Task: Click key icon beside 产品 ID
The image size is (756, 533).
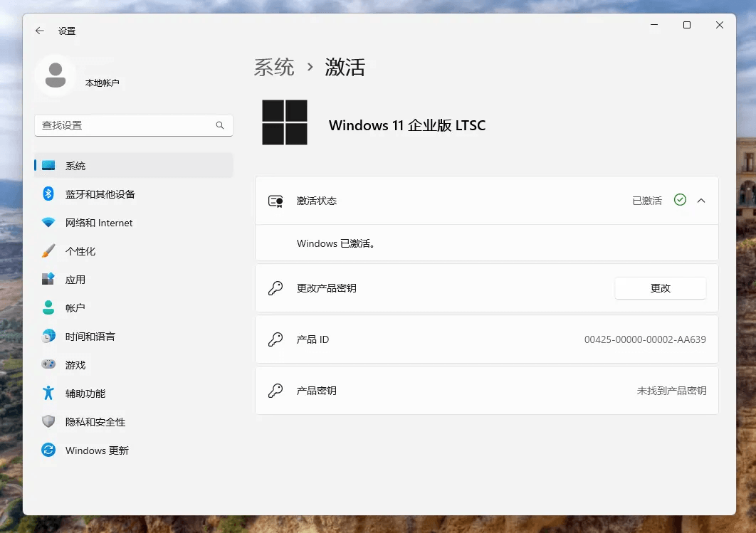Action: 275,339
